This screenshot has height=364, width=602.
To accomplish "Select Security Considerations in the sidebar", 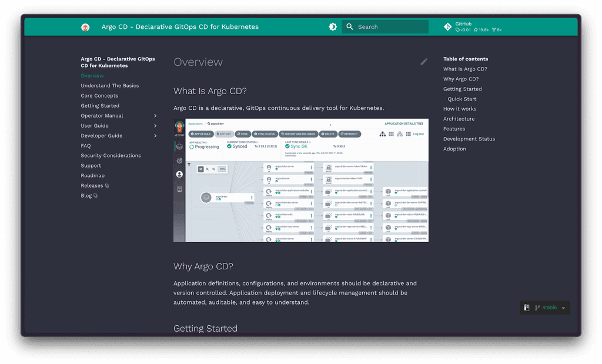I will point(110,155).
